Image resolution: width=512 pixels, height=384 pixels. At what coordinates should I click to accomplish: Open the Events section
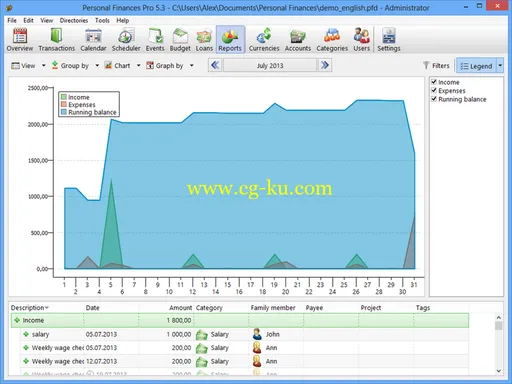155,40
